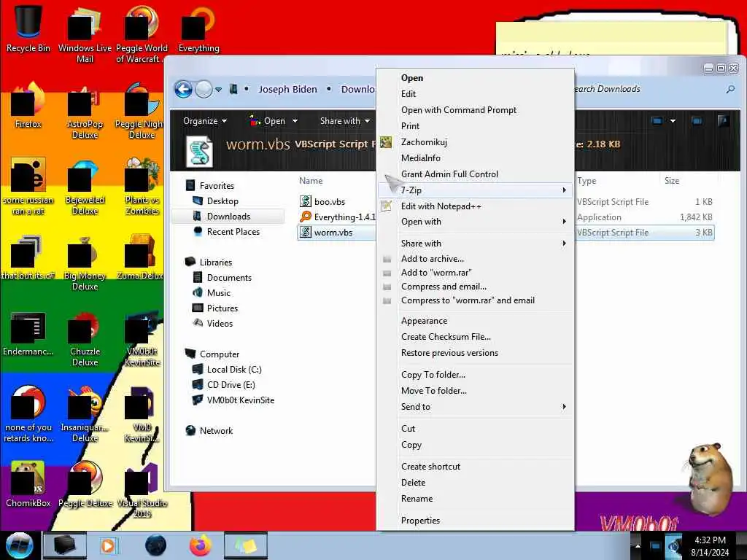The image size is (747, 560).
Task: Open the change view dropdown arrow
Action: tap(673, 121)
